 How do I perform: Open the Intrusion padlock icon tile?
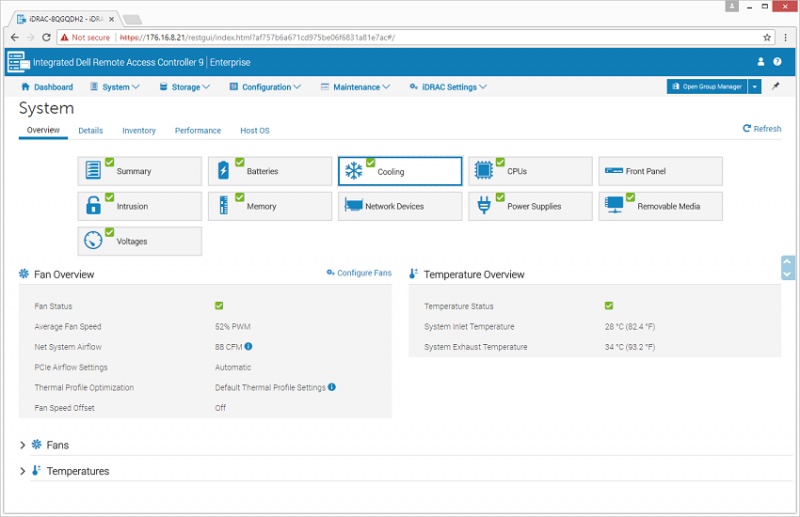pyautogui.click(x=93, y=207)
